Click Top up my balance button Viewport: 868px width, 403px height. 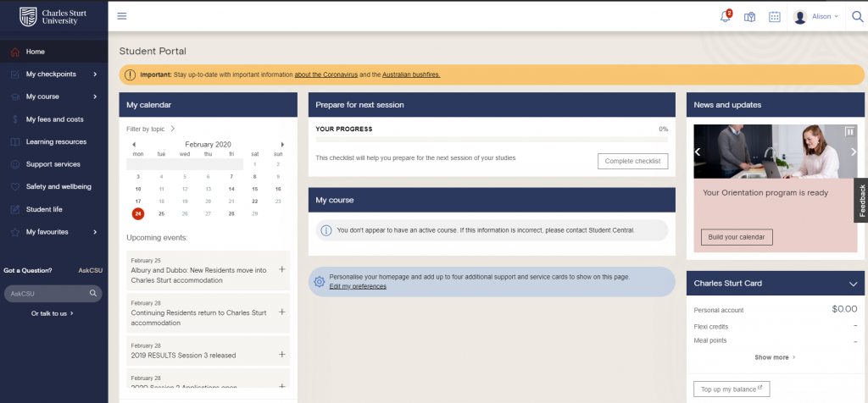click(732, 389)
